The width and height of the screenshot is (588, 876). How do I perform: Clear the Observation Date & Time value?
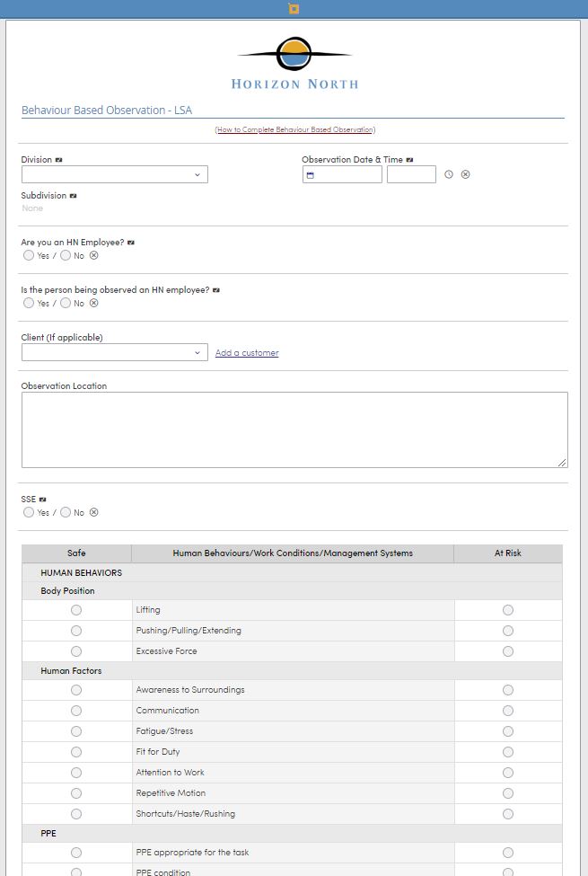465,174
